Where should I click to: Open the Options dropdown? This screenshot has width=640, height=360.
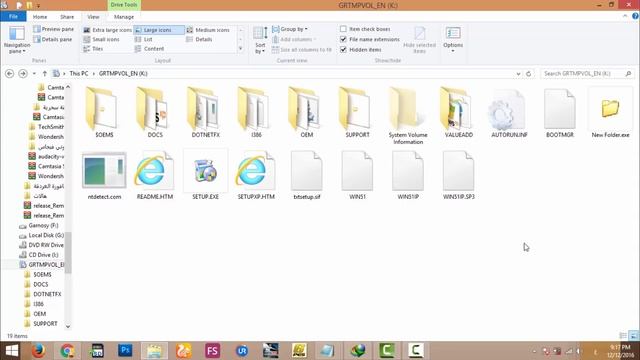(453, 40)
